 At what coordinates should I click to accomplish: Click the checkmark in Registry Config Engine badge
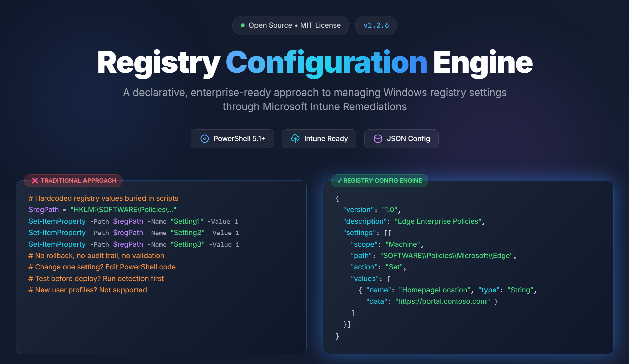(x=339, y=181)
